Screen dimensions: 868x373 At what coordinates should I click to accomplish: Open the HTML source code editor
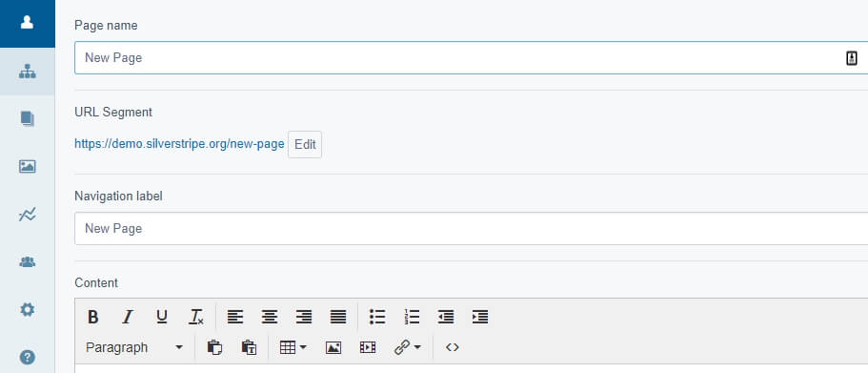453,347
